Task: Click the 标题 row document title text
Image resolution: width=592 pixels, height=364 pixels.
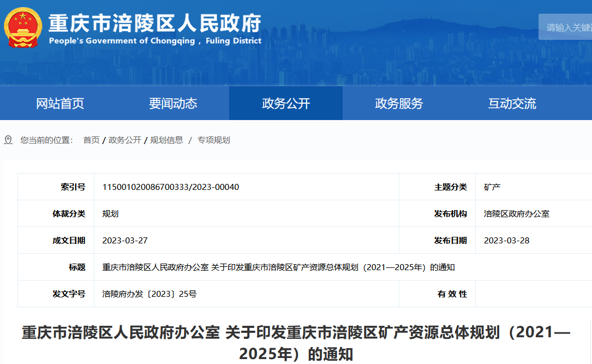Action: [x=278, y=267]
